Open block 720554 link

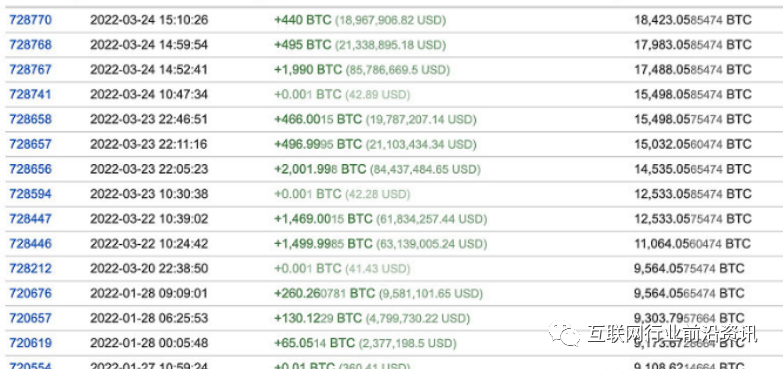pyautogui.click(x=30, y=366)
